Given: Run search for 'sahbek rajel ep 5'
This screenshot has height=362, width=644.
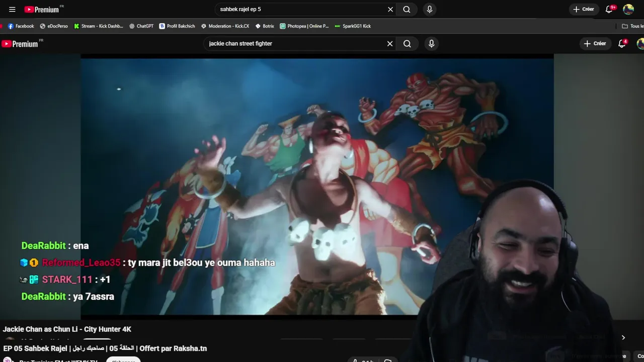Looking at the screenshot, I should pos(407,9).
